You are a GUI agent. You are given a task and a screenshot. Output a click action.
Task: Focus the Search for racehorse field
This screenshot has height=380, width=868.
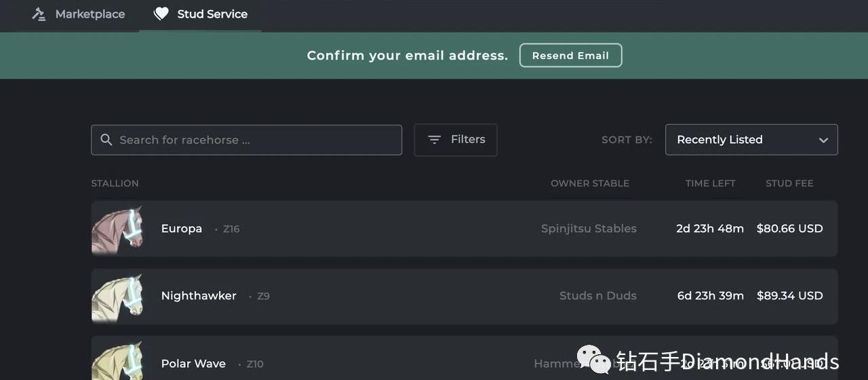coord(254,140)
